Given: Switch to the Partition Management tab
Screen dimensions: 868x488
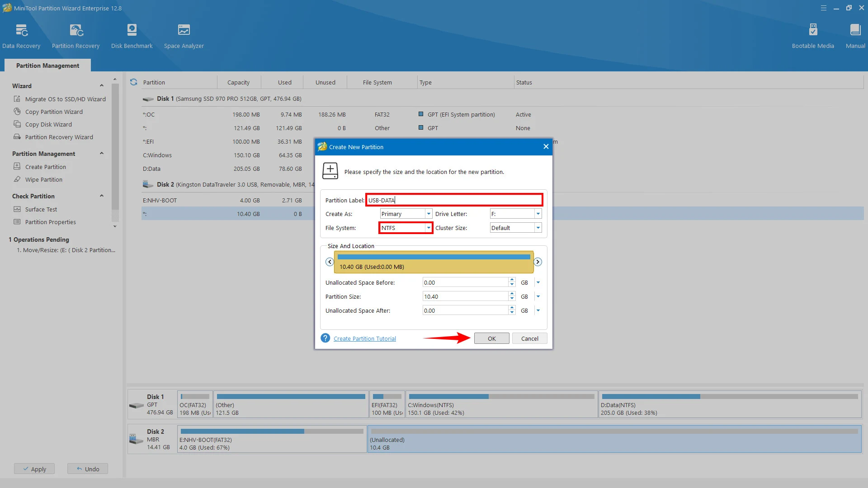Looking at the screenshot, I should [47, 66].
